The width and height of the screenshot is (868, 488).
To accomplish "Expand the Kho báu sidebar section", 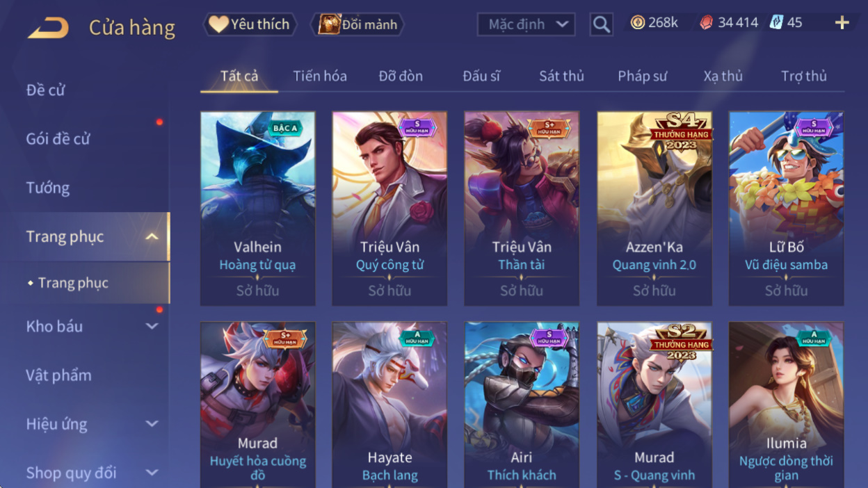I will (x=152, y=326).
